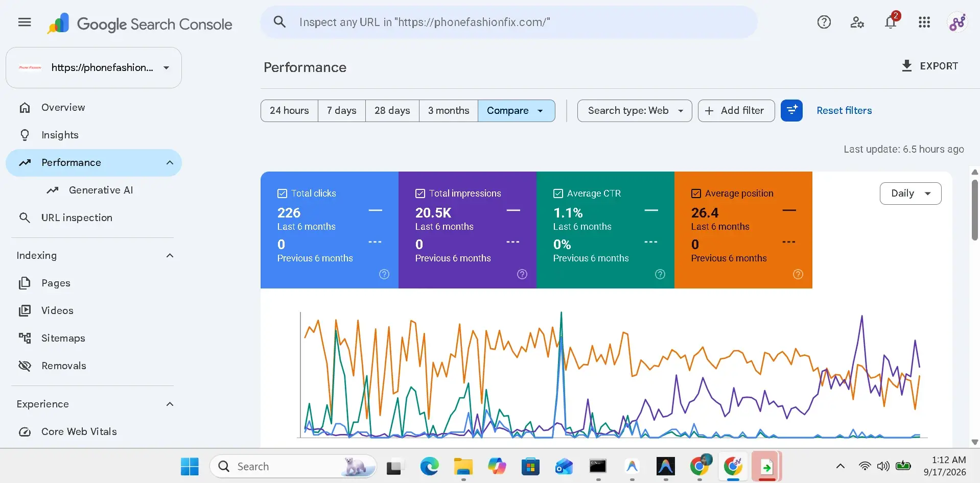Collapse the Experience section
The image size is (980, 483).
point(170,404)
